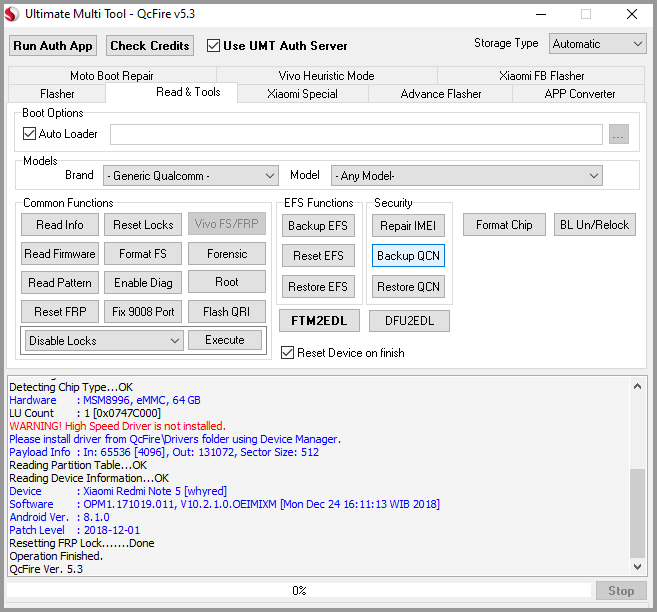The height and width of the screenshot is (612, 657).
Task: Click the log scrollbar up arrow
Action: pos(637,386)
